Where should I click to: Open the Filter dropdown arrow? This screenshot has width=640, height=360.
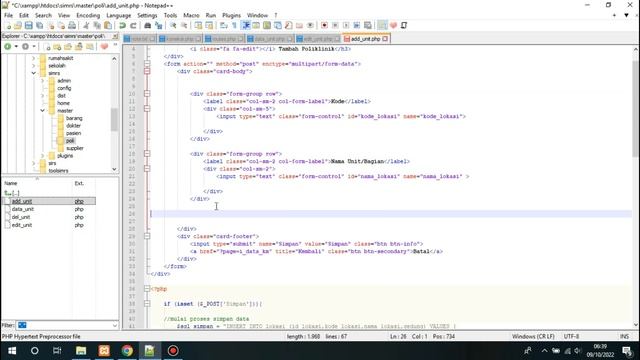coord(115,325)
